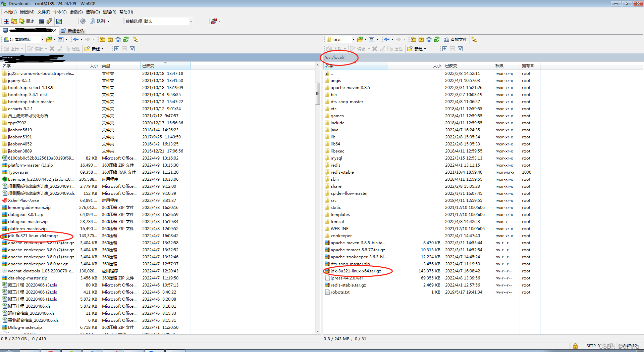This screenshot has width=644, height=352.
Task: Click the remote select files plus icon
Action: (445, 49)
